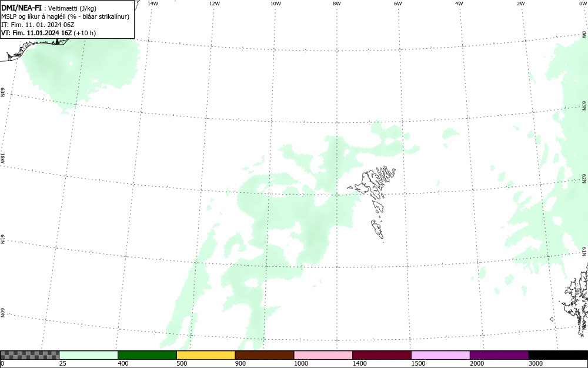Click the 18W label on left edge

click(x=2, y=158)
